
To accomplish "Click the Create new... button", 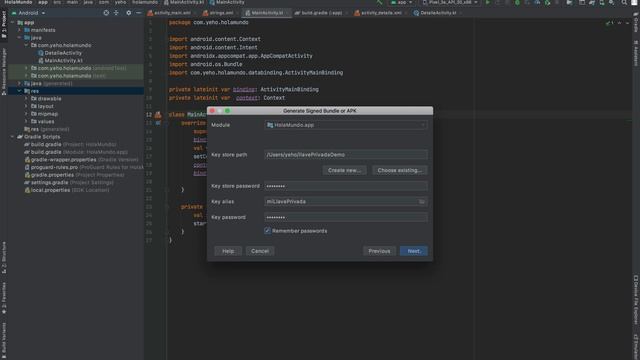I will point(344,170).
